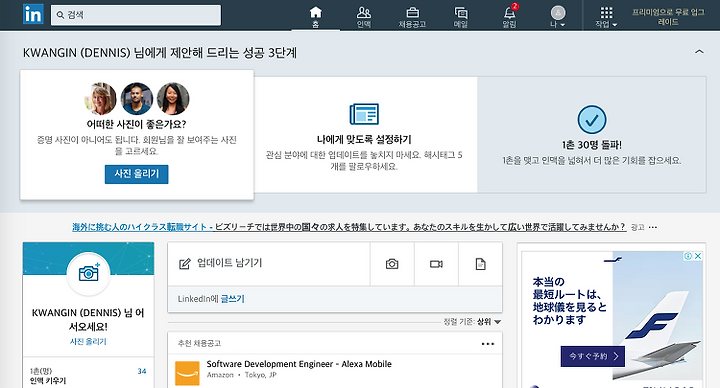Screen dimensions: 720x388
Task: Click the premium upgrade link
Action: point(668,17)
